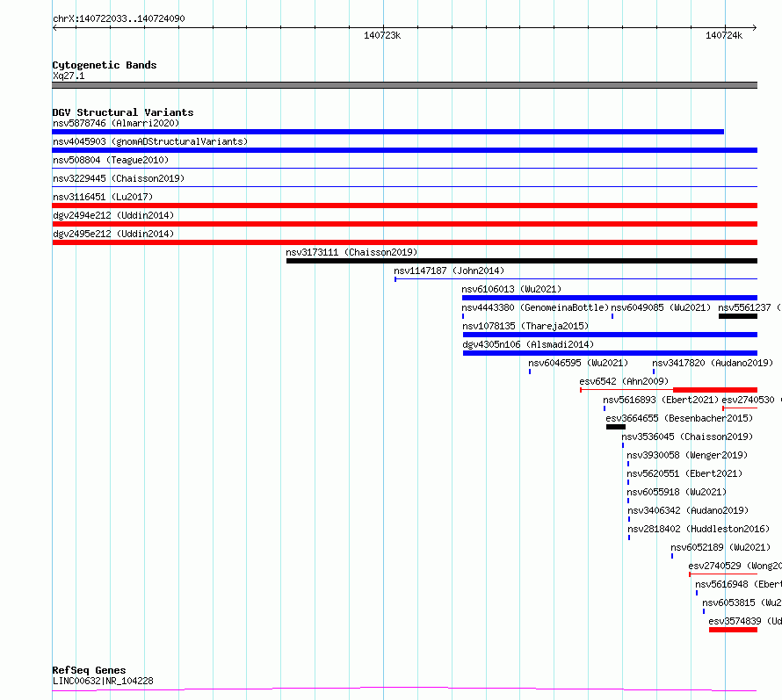782x700 pixels.
Task: Select the red nsv3116451 variant bar
Action: [405, 206]
